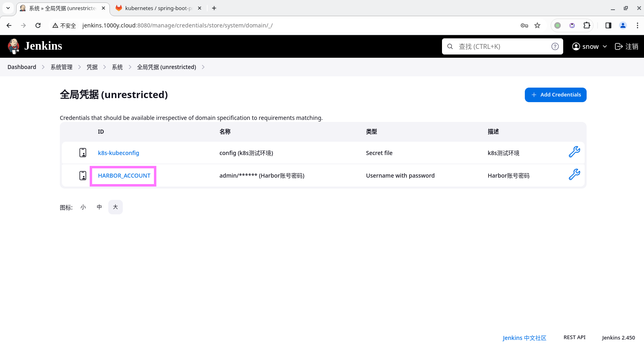Screen dimensions: 644x348
Task: Click credential icon in k8s-kubeconfig row
Action: [83, 153]
